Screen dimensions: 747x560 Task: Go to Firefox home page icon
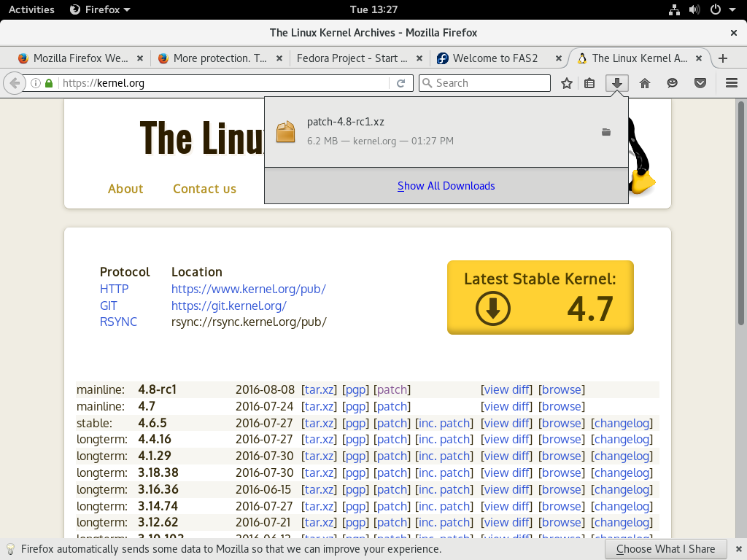click(x=645, y=83)
